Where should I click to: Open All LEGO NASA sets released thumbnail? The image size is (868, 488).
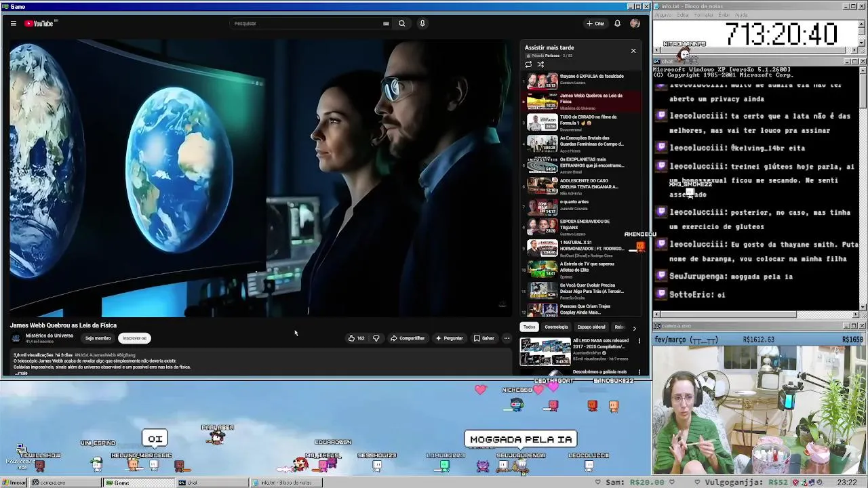[545, 351]
